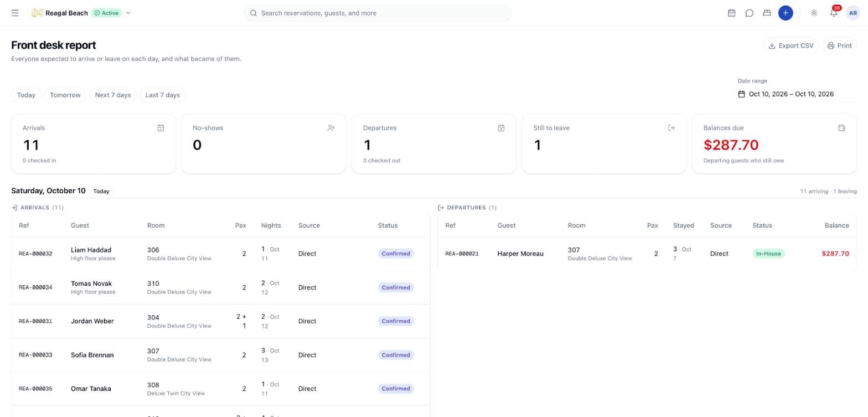Image resolution: width=868 pixels, height=417 pixels.
Task: Click the Stayed column header
Action: [x=684, y=225]
